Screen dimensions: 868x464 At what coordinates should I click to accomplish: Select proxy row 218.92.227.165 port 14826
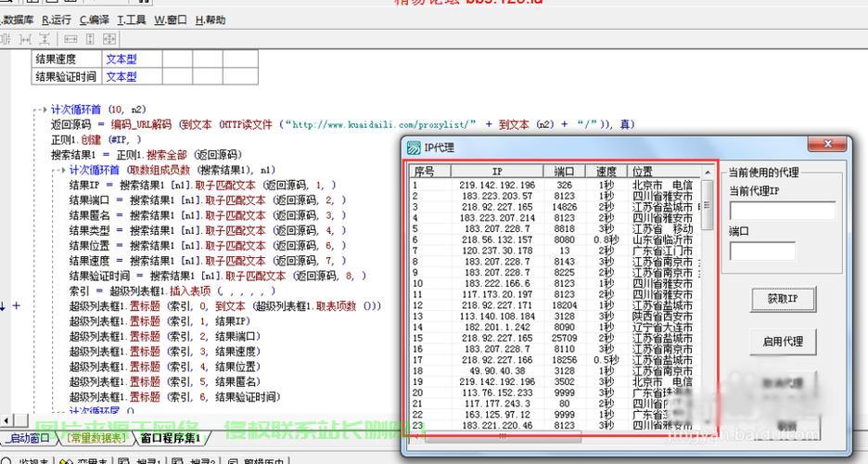[555, 207]
